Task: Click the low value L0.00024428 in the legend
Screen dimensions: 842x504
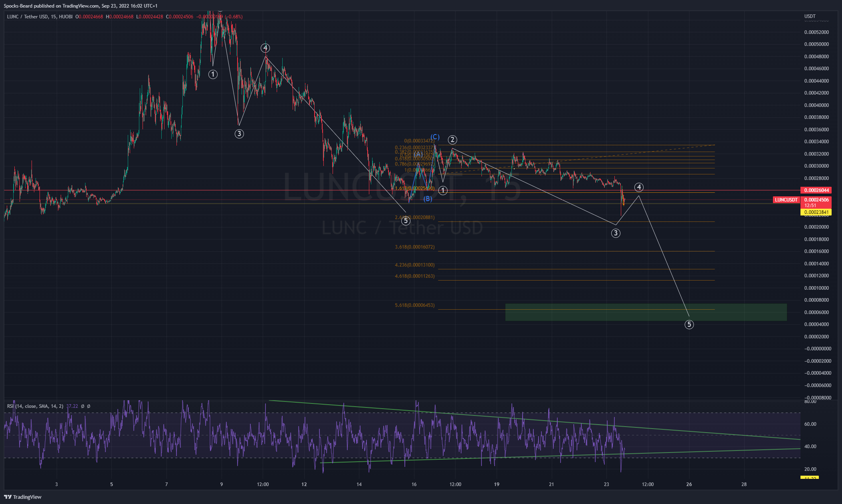Action: (x=150, y=17)
